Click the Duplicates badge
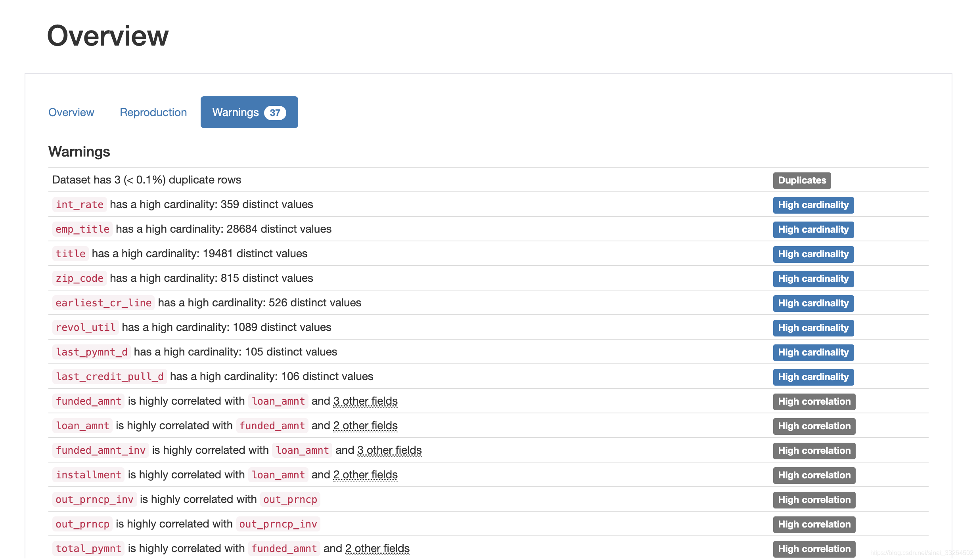Screen dimensions: 977x560 tap(801, 180)
